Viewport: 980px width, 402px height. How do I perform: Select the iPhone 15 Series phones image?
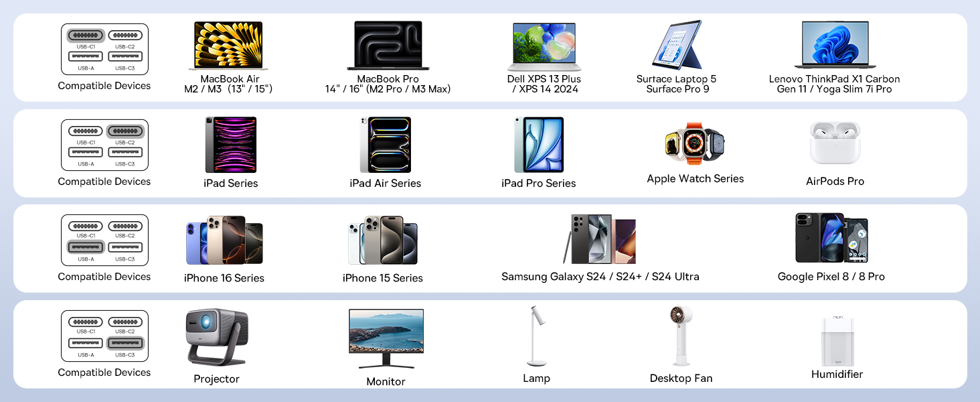pyautogui.click(x=383, y=240)
